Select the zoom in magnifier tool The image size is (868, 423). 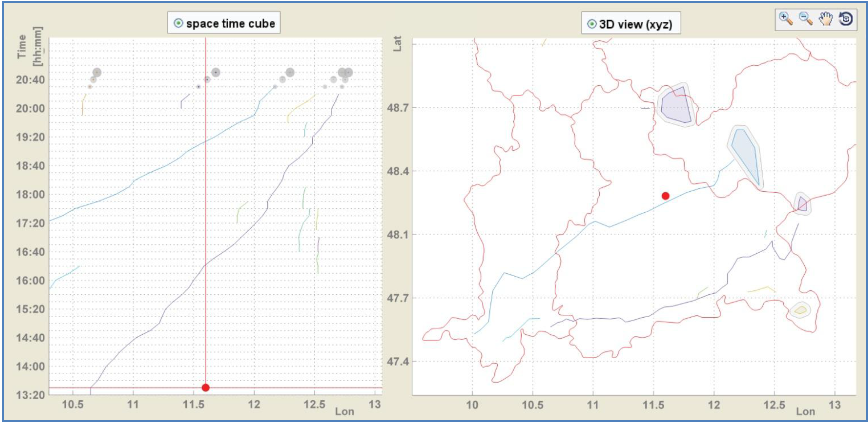click(786, 19)
